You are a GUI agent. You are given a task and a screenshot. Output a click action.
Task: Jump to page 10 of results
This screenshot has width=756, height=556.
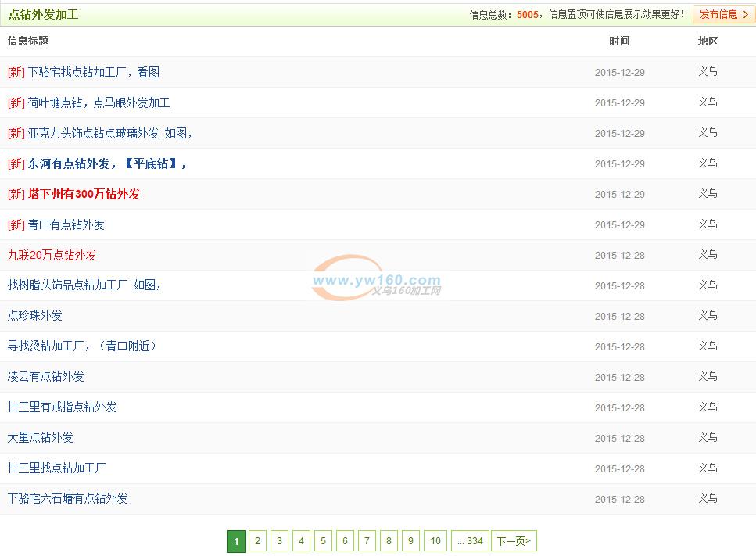[x=435, y=541]
